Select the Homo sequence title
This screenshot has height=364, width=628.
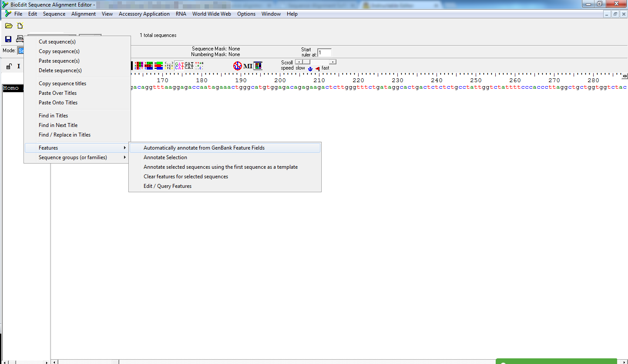pos(13,88)
